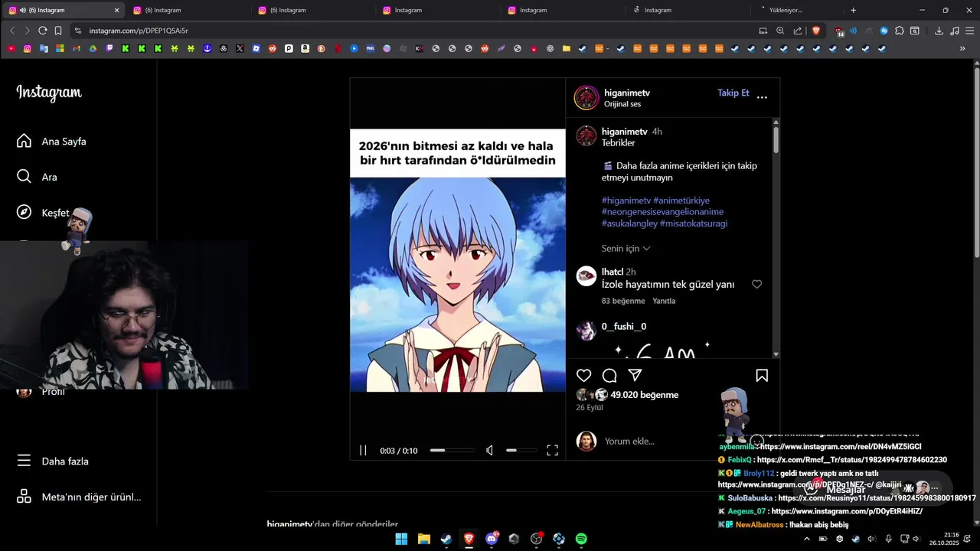The image size is (980, 551).
Task: Open the #animetürkiye hashtag
Action: click(x=681, y=201)
